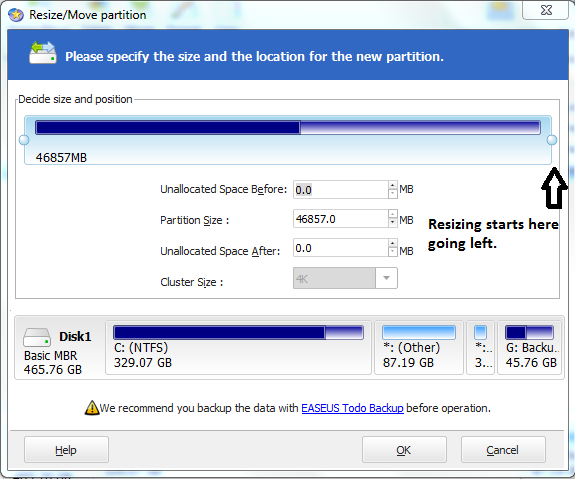Click the Cancel button

click(503, 450)
